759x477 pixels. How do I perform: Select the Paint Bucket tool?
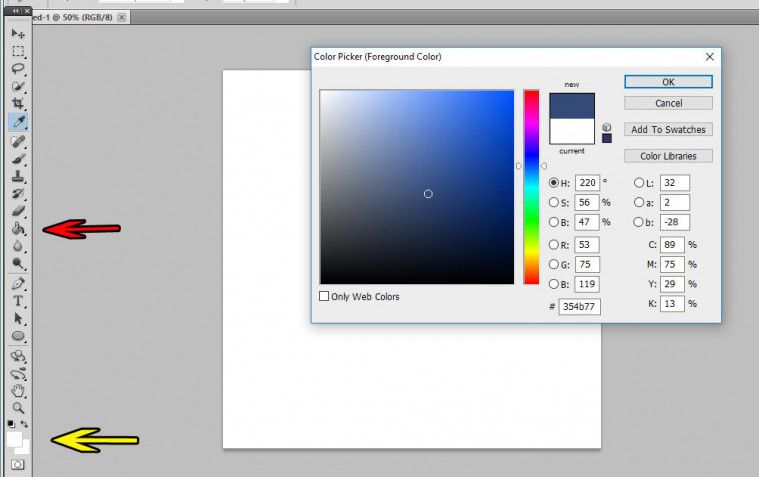[x=18, y=229]
